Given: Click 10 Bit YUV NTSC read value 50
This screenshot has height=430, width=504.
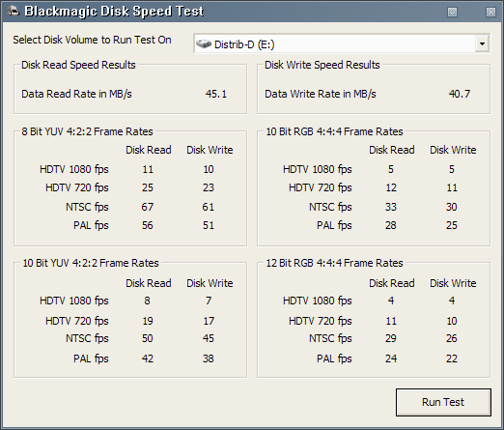Looking at the screenshot, I should click(x=148, y=338).
